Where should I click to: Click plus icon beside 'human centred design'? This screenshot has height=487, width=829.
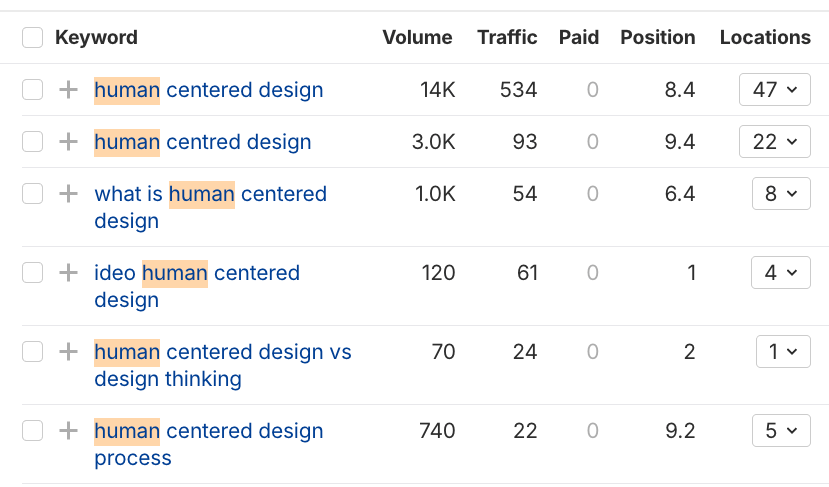point(68,142)
